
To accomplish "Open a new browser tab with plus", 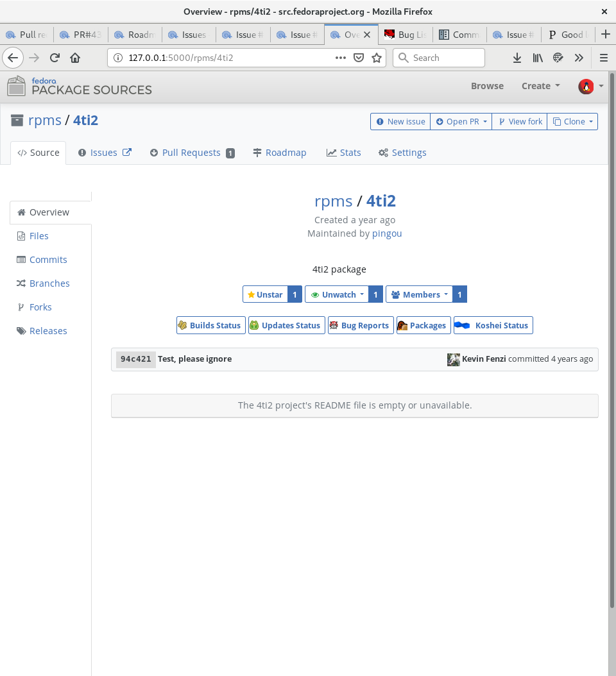I will 606,34.
